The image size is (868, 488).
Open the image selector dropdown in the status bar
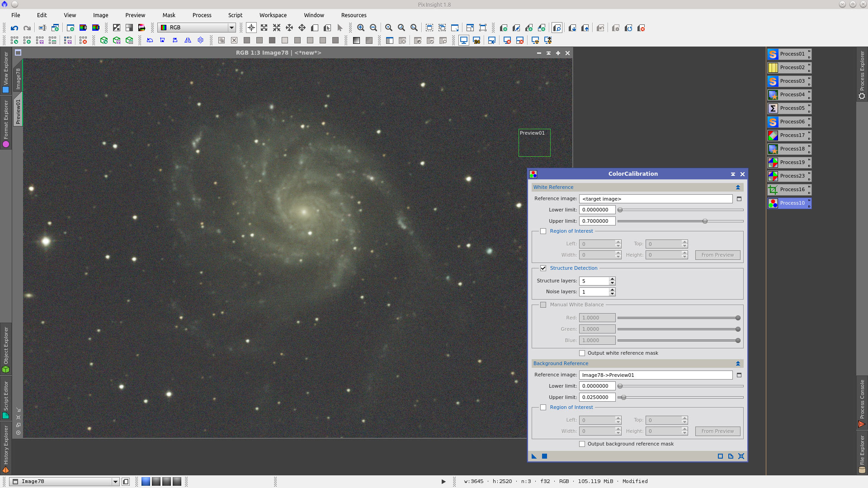[x=116, y=481]
